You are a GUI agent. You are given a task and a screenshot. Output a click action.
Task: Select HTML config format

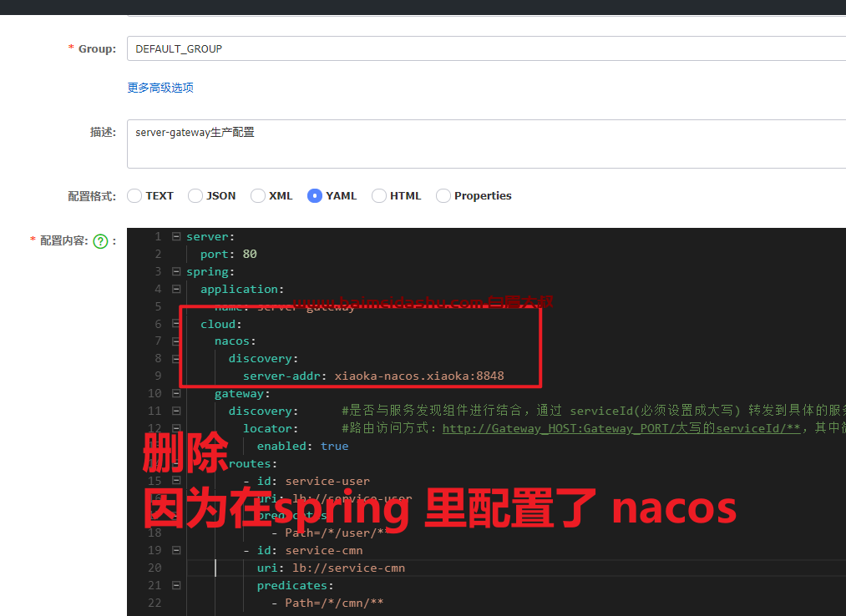pos(379,196)
